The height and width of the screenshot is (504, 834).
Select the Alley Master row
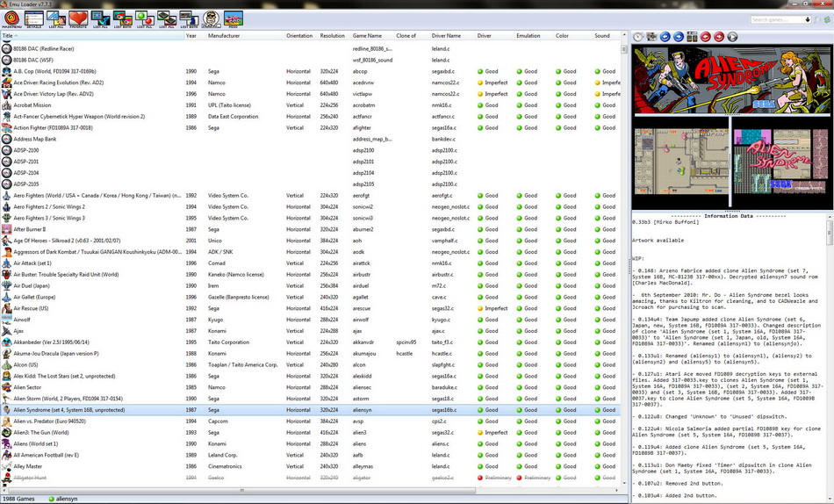coord(310,466)
